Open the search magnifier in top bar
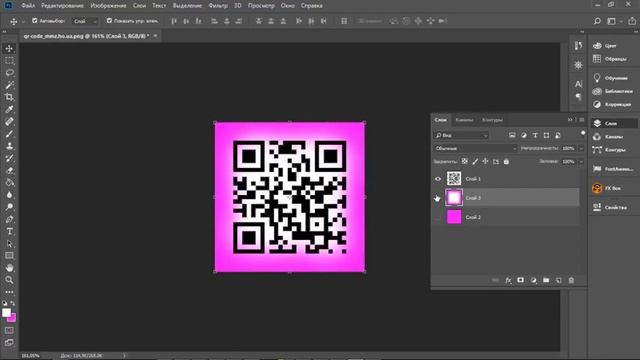Screen dimensions: 640x360 [597, 21]
